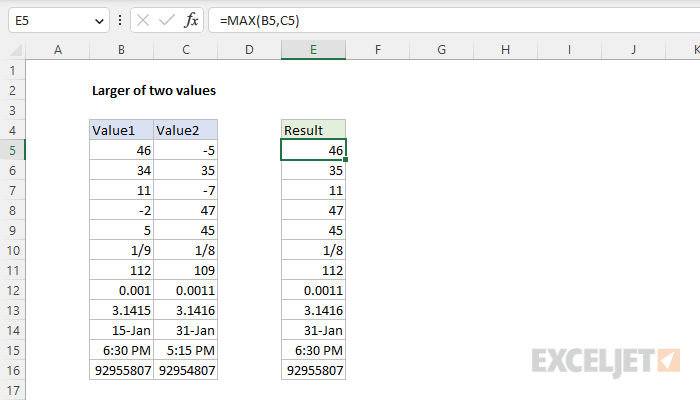Viewport: 700px width, 400px height.
Task: Click the Value1 header cell
Action: pyautogui.click(x=121, y=130)
